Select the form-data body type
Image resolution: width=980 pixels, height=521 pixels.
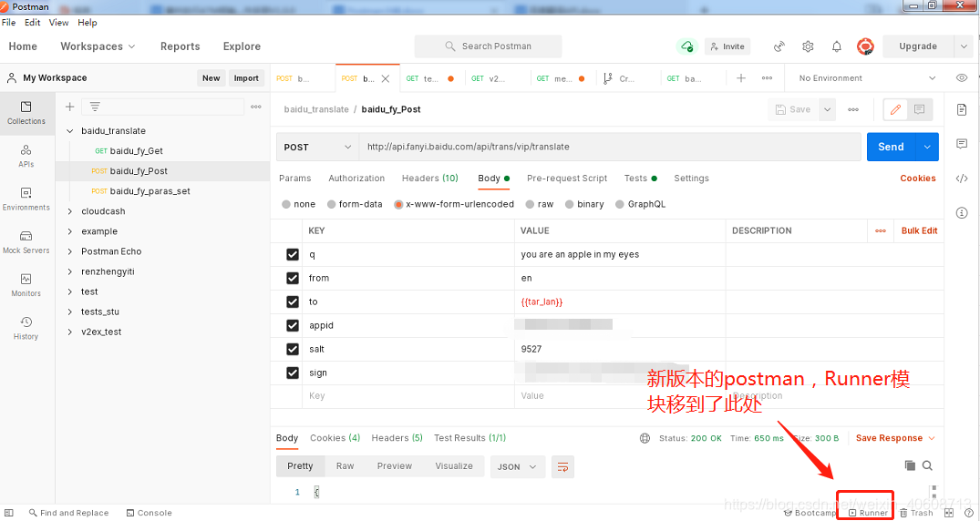332,204
